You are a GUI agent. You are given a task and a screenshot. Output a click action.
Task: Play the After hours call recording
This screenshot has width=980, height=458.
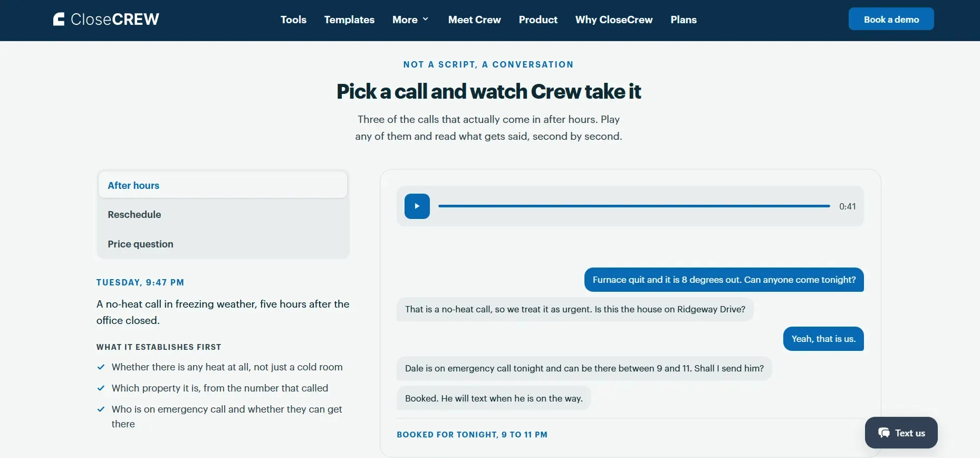[x=417, y=206]
